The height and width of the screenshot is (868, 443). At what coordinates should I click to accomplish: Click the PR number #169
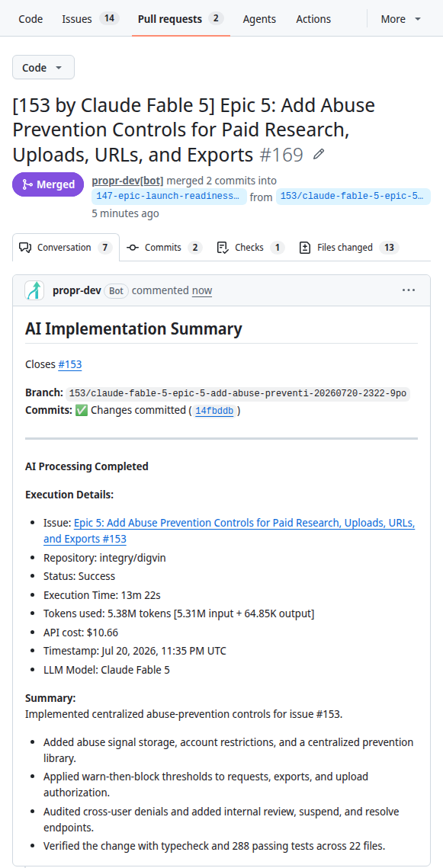[x=281, y=155]
